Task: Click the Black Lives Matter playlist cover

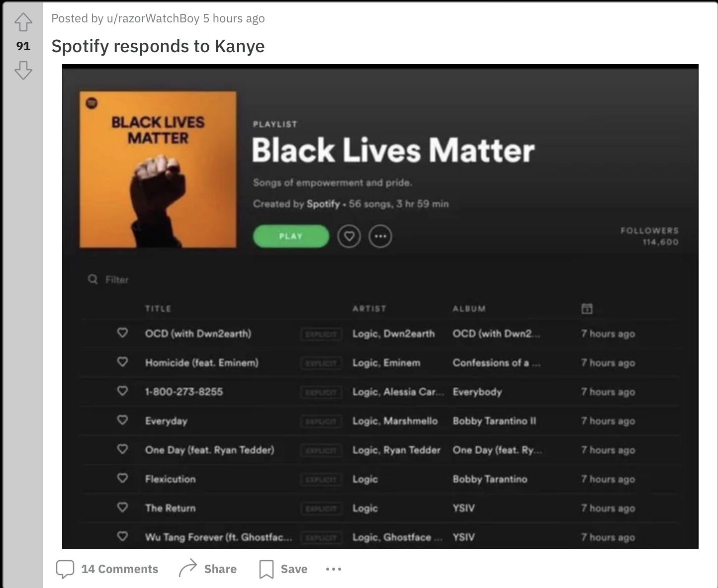Action: coord(158,169)
